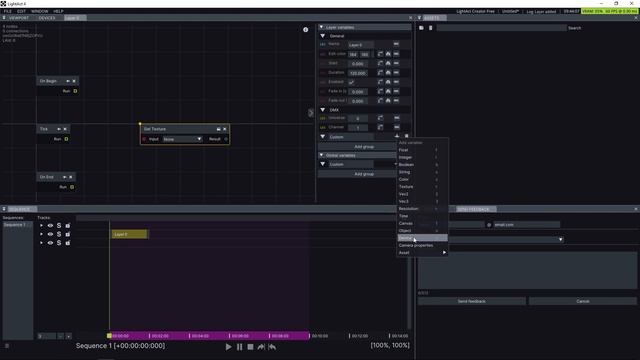Toggle visibility of the third track
Image resolution: width=640 pixels, height=360 pixels.
tap(50, 243)
